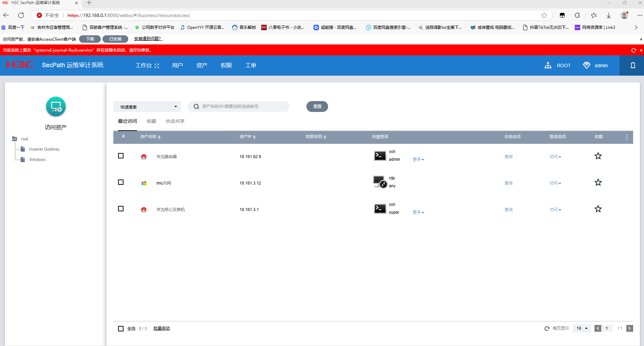The width and height of the screenshot is (644, 346).
Task: Tick the 全选 select-all checkbox
Action: (121, 329)
